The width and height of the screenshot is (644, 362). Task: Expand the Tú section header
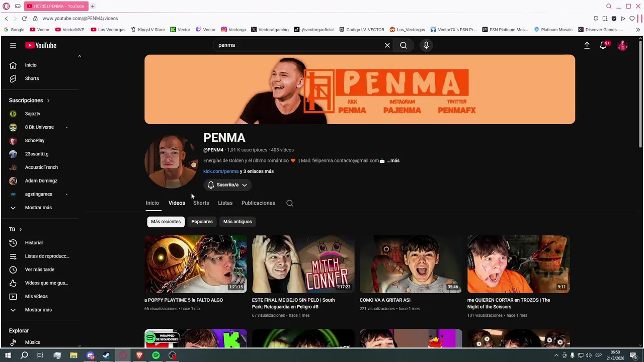pos(16,229)
